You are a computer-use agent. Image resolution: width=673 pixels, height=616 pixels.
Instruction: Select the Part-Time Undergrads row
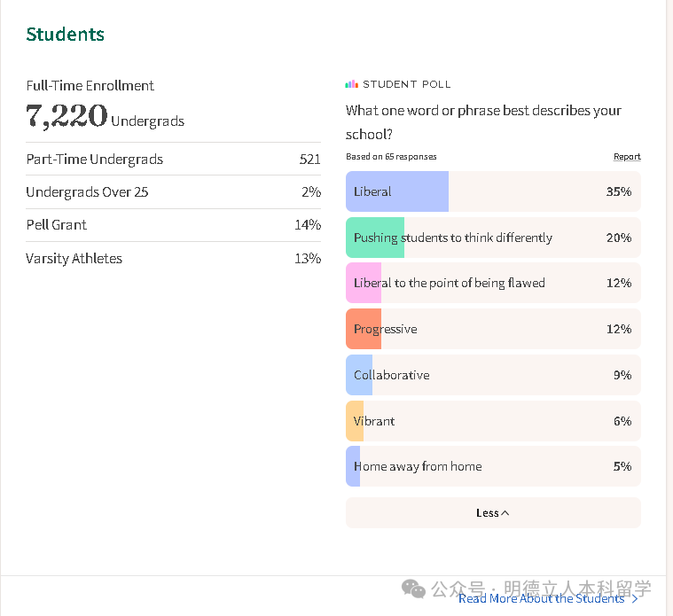click(x=173, y=160)
